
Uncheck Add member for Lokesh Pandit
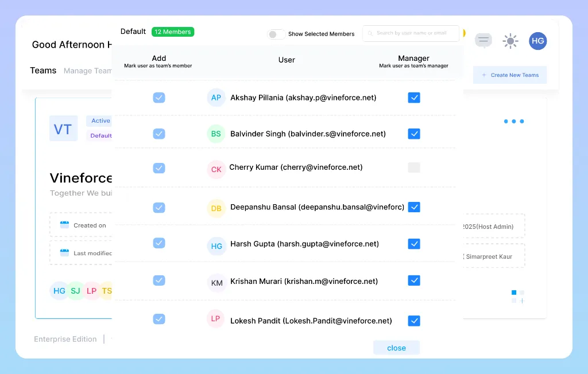click(159, 319)
